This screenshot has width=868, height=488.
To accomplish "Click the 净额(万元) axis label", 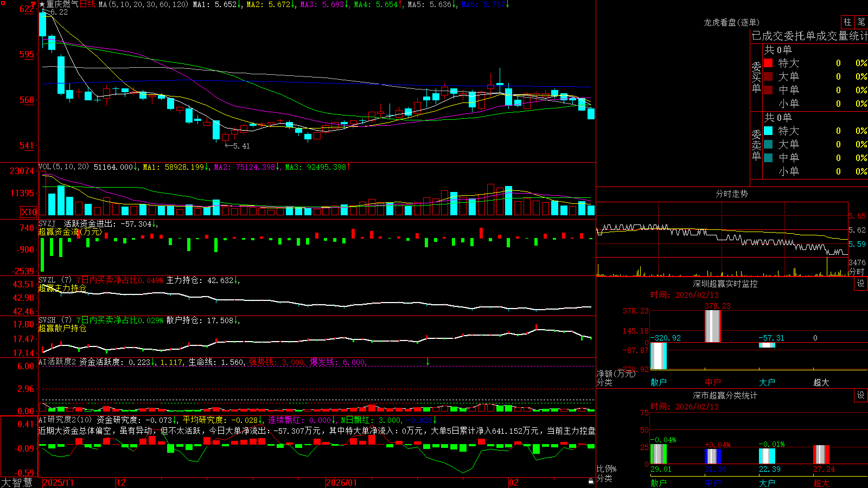I will coord(616,374).
